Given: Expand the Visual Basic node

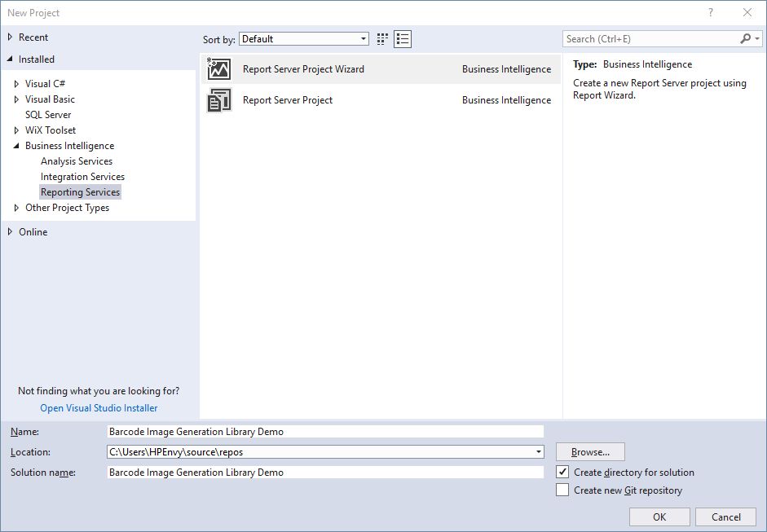Looking at the screenshot, I should coord(16,99).
